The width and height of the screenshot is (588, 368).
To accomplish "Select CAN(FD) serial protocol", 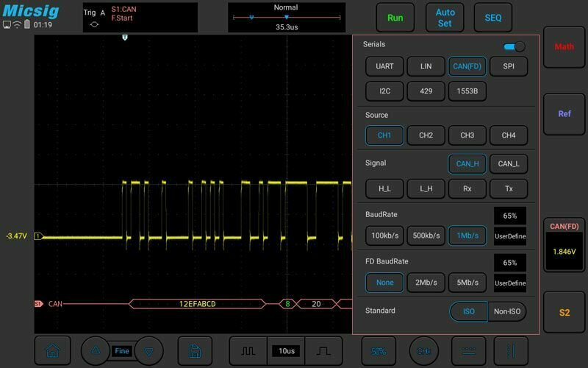I will click(x=467, y=66).
